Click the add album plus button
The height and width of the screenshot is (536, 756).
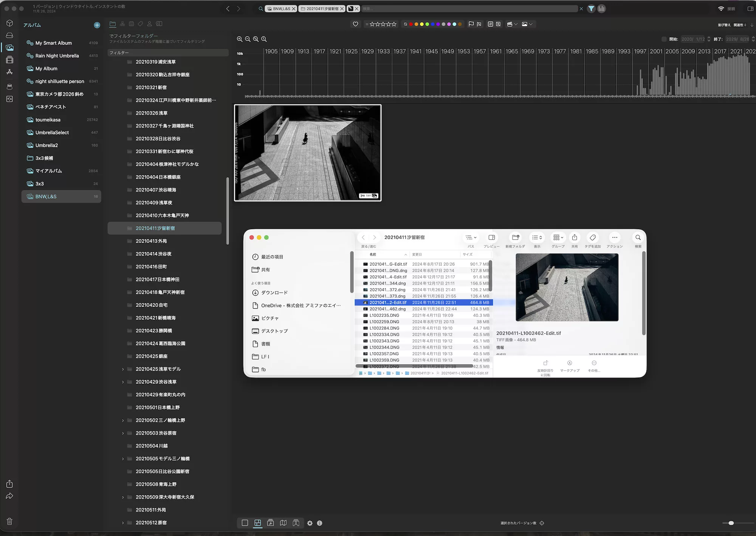point(97,25)
